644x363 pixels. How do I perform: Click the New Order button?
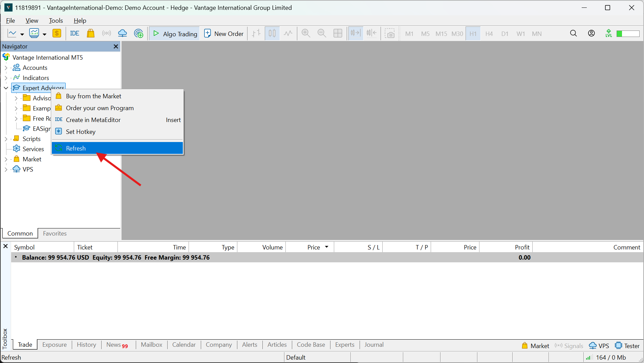tap(224, 34)
